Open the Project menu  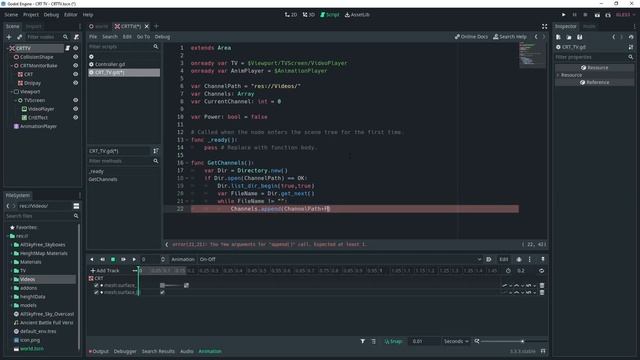click(31, 15)
